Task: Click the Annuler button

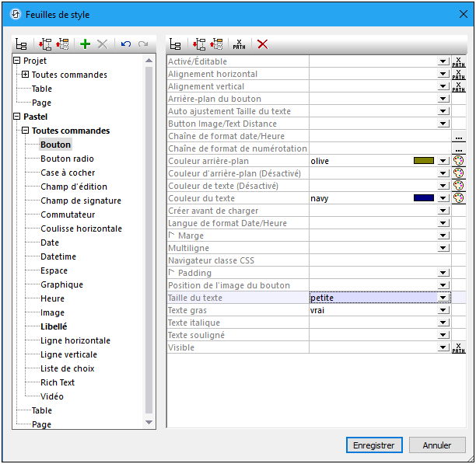Action: point(436,445)
